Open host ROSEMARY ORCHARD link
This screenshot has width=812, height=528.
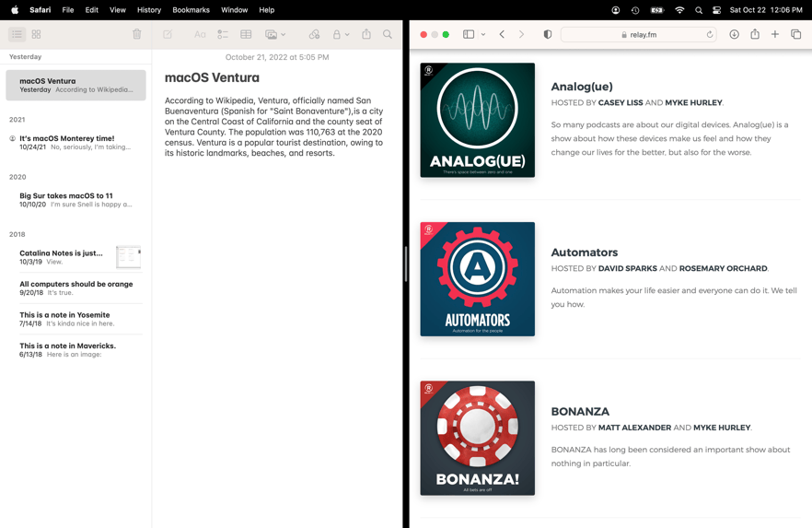[x=724, y=268]
